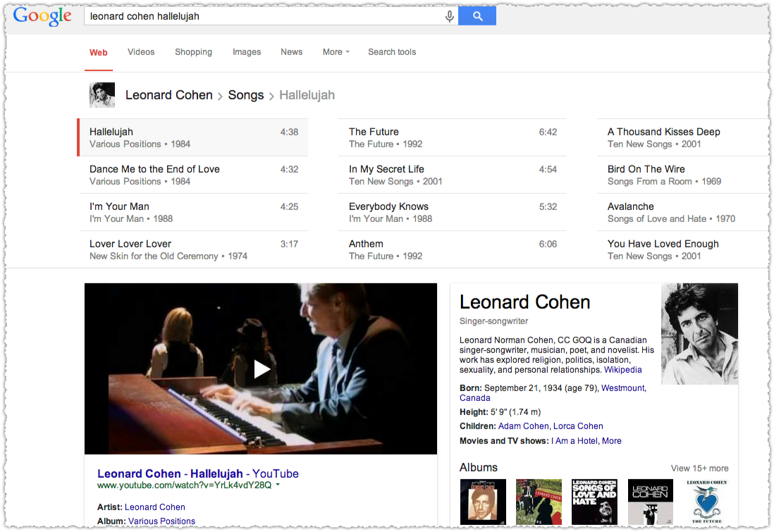Screen dimensions: 774x532
Task: Click Leonard Cohen portrait in knowledge panel
Action: [x=699, y=333]
